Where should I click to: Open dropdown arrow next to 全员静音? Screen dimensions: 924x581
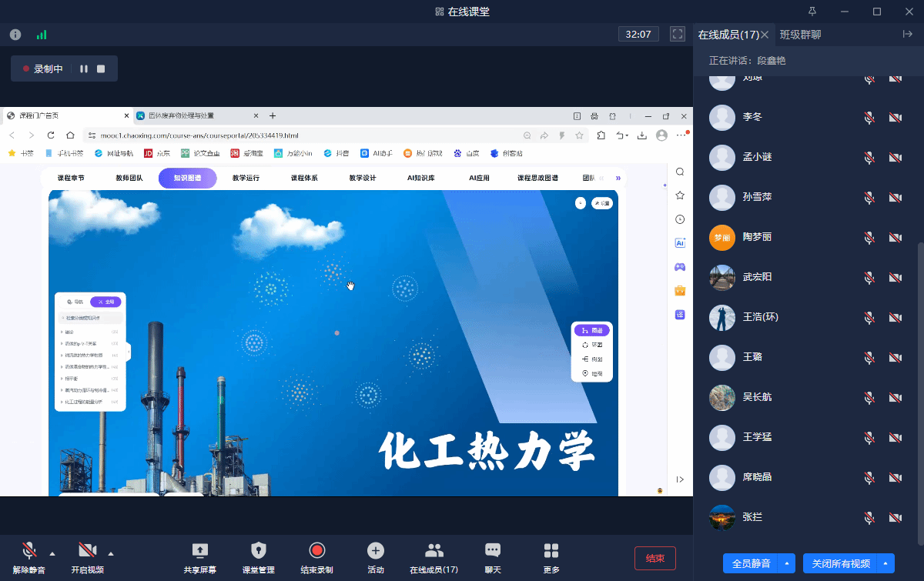(x=787, y=563)
